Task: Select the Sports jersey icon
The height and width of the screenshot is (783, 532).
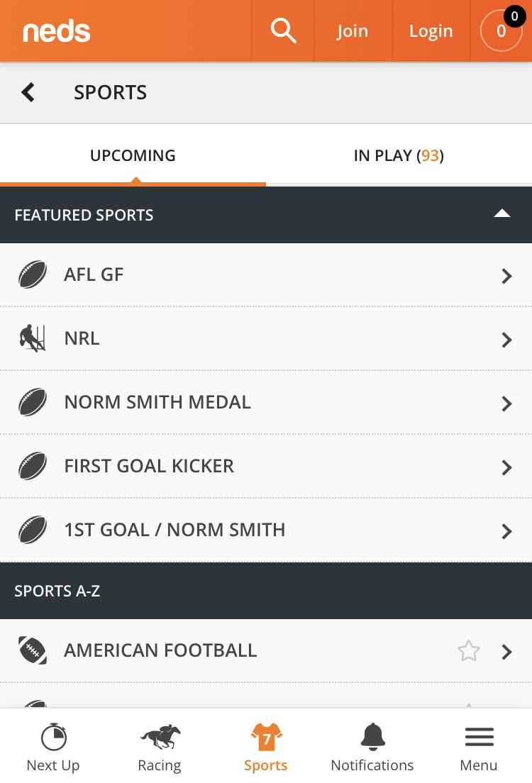Action: tap(266, 738)
